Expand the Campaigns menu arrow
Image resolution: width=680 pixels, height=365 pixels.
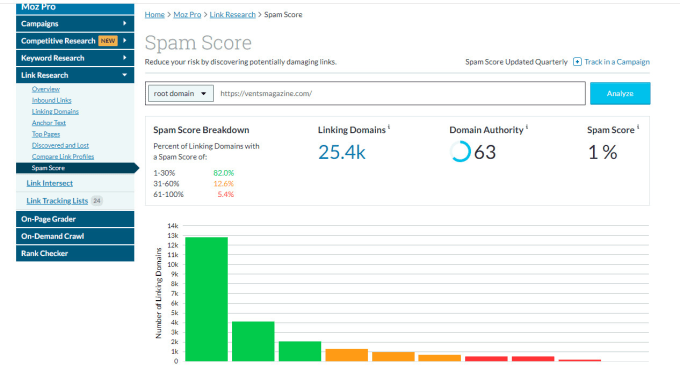pos(125,23)
